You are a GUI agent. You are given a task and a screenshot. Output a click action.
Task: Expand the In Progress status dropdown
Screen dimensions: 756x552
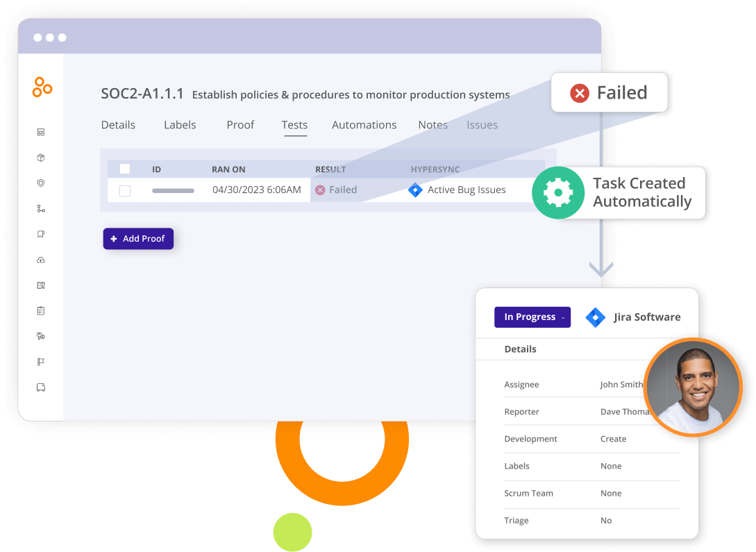click(532, 317)
